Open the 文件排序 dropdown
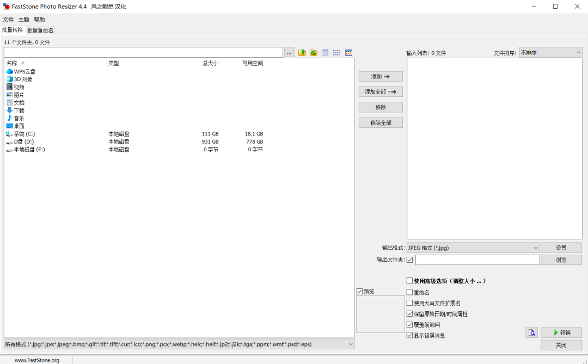Screen dimensions: 588x364 tap(550, 53)
